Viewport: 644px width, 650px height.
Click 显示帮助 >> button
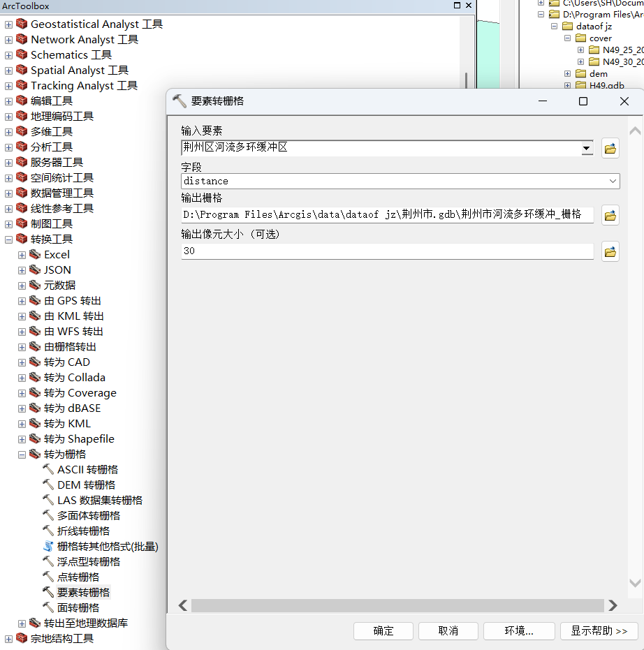[x=599, y=631]
